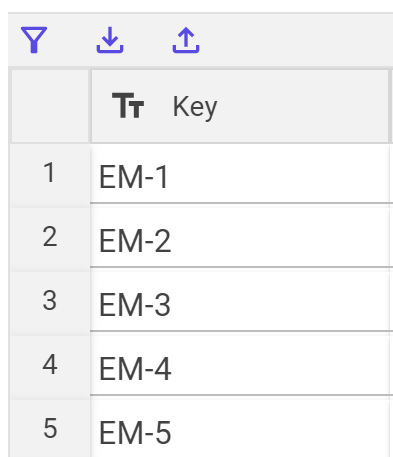Click the upload arrow icon
Image resolution: width=393 pixels, height=457 pixels.
[186, 40]
